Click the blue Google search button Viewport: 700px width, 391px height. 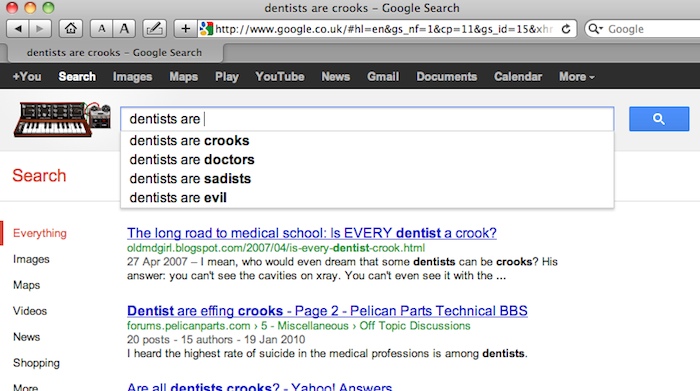coord(659,119)
